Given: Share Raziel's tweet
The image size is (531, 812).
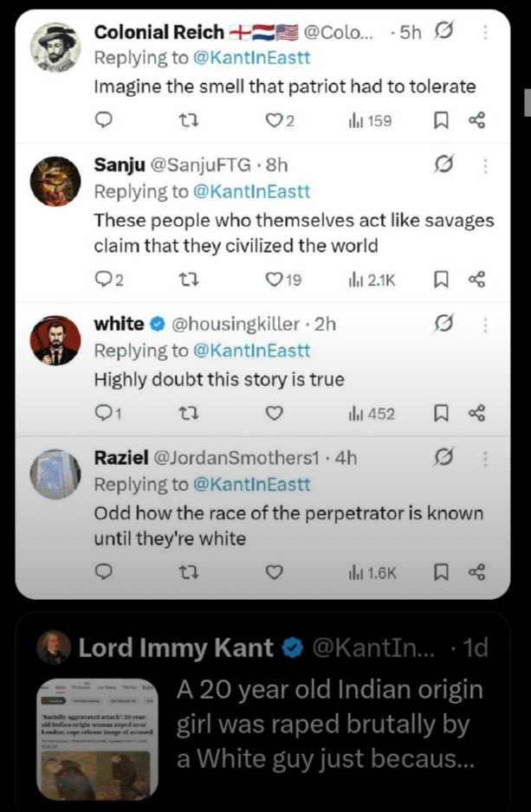Looking at the screenshot, I should [476, 572].
